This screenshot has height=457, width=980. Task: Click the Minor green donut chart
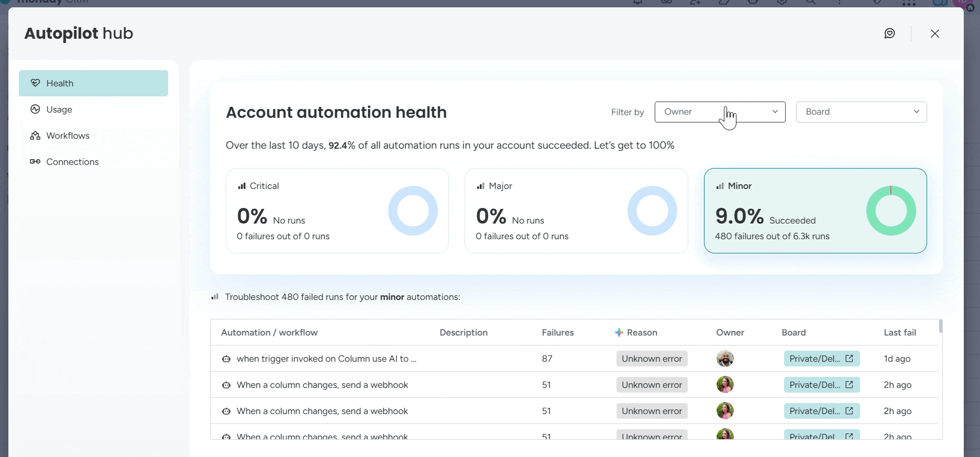pos(891,211)
